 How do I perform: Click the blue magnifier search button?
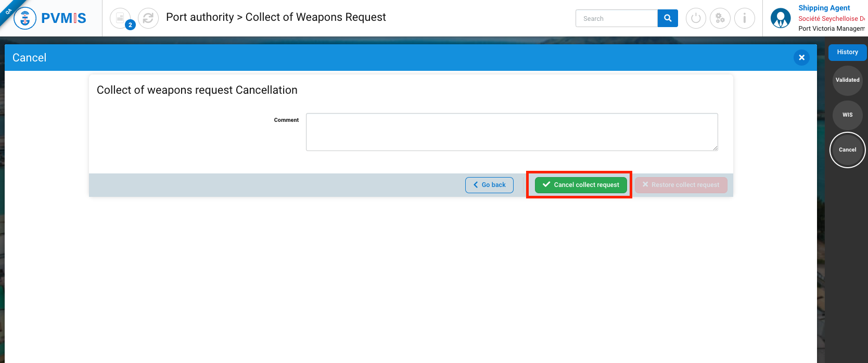(x=668, y=18)
